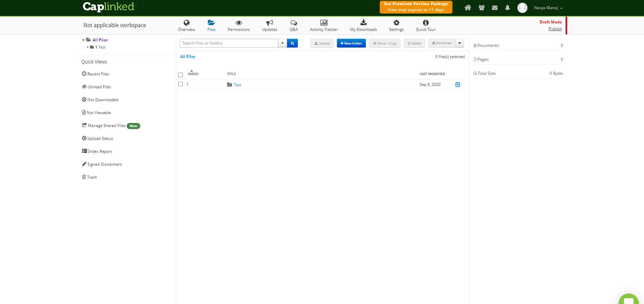Image resolution: width=644 pixels, height=304 pixels.
Task: Expand the search options dropdown arrow
Action: 283,43
